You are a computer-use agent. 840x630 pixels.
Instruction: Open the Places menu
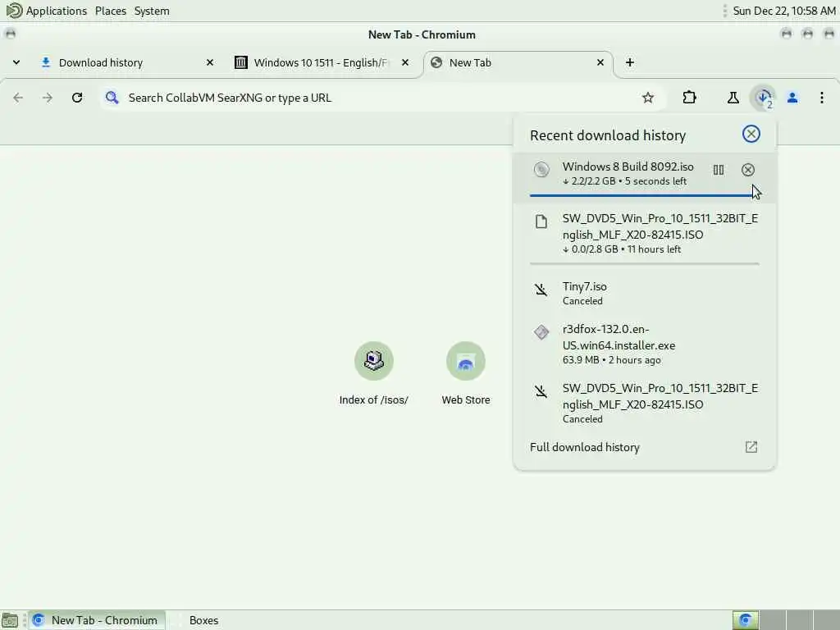click(x=111, y=11)
